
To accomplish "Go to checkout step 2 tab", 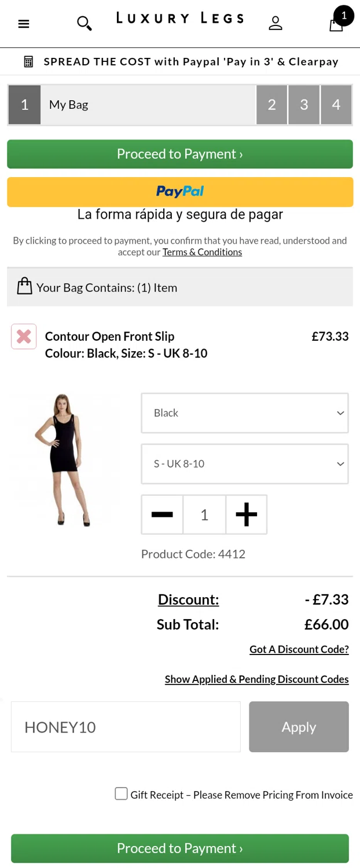I will 272,105.
